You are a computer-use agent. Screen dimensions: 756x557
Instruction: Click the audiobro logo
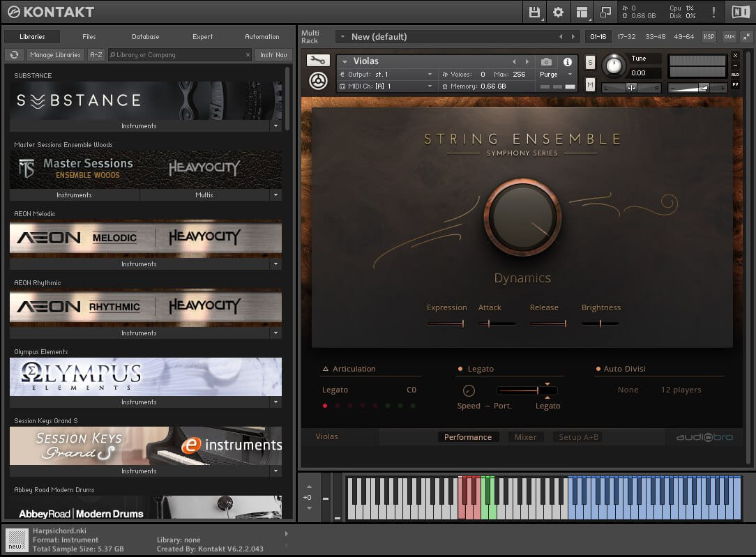[x=704, y=437]
